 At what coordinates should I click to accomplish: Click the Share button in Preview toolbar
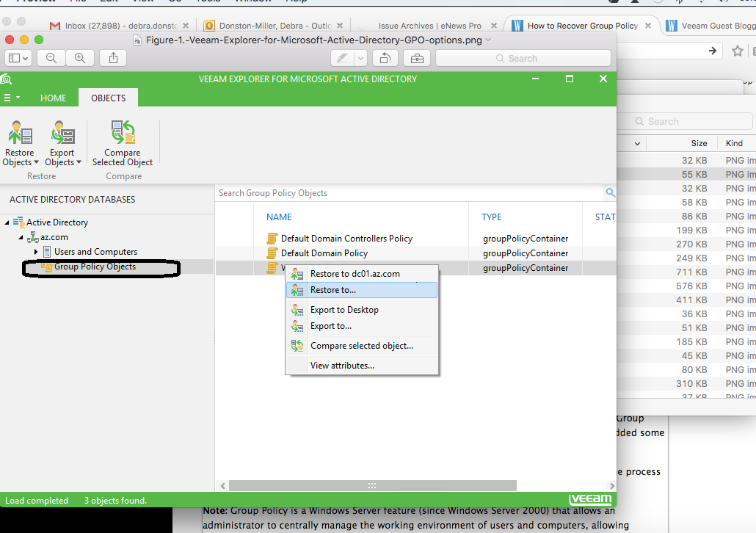point(113,58)
